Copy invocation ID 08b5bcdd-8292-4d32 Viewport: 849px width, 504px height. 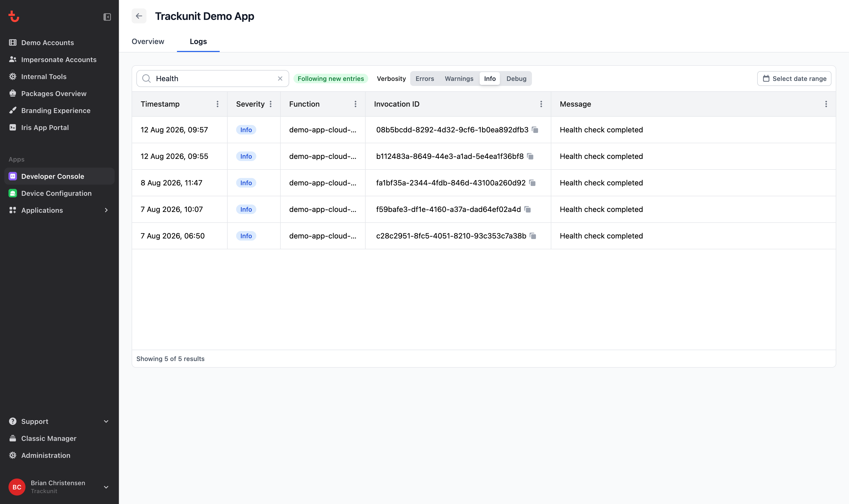pos(535,130)
